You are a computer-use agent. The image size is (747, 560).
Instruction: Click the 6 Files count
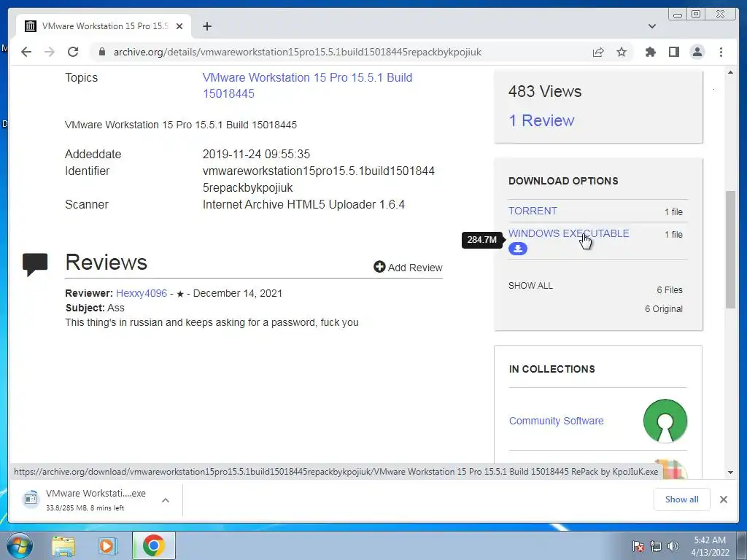pos(670,290)
